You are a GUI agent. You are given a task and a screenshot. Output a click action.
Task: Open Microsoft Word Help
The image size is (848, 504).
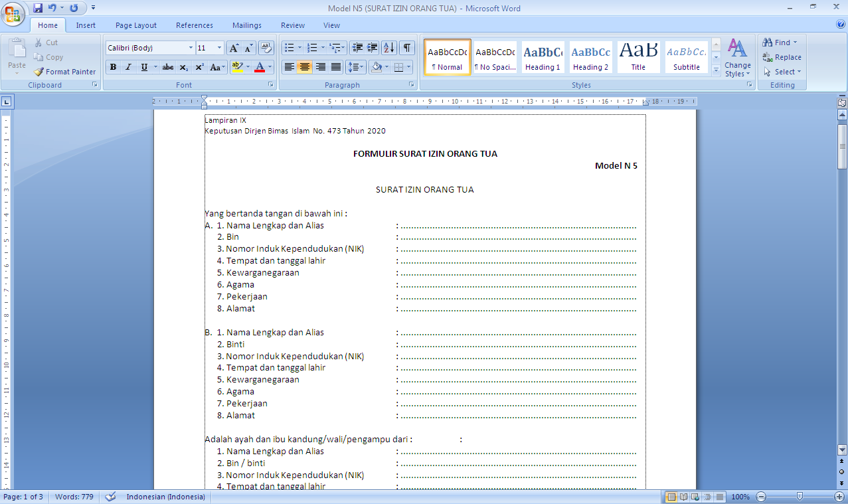[841, 25]
